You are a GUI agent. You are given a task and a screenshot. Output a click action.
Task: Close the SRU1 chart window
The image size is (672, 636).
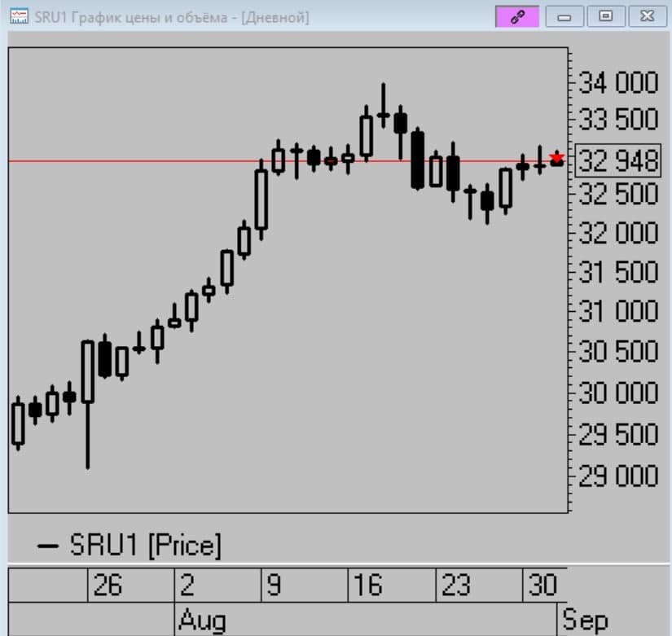pyautogui.click(x=647, y=16)
